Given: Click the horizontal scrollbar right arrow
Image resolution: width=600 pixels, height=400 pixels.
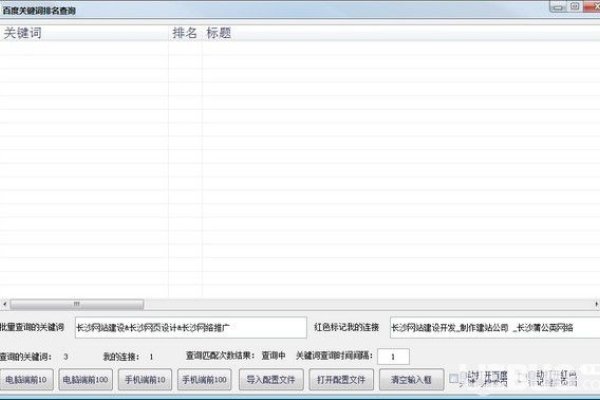Looking at the screenshot, I should (596, 304).
